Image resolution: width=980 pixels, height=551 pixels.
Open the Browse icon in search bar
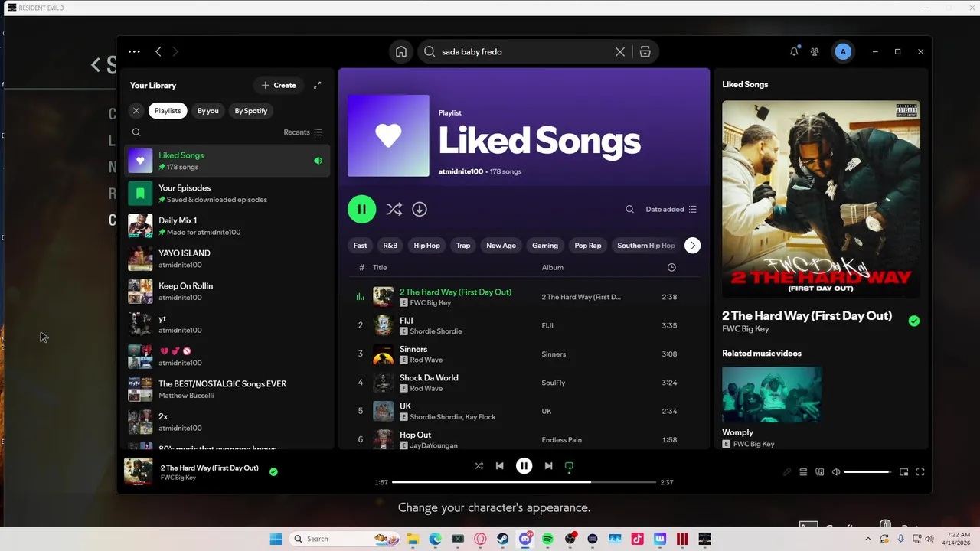tap(645, 51)
